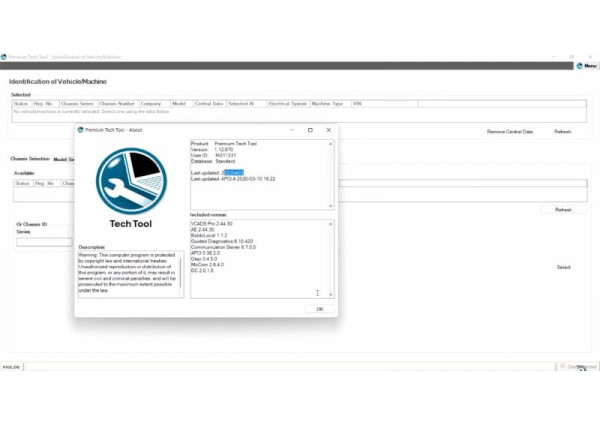The height and width of the screenshot is (424, 600).
Task: Click Refresh beside Remove Central Data
Action: pos(563,131)
